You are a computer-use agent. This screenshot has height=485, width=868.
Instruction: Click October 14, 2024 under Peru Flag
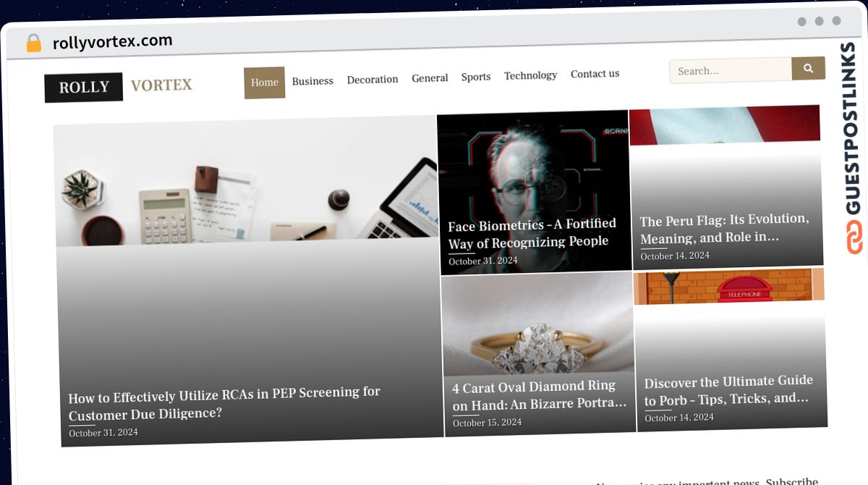coord(675,256)
